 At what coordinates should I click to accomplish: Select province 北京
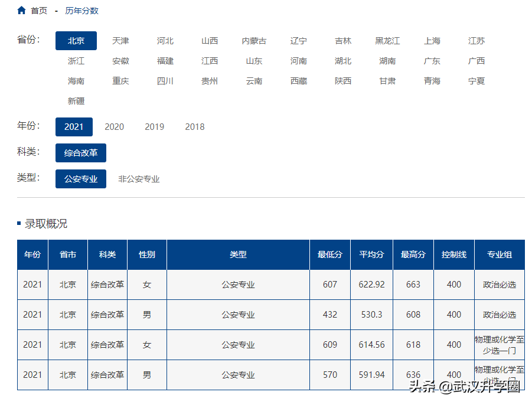(76, 41)
